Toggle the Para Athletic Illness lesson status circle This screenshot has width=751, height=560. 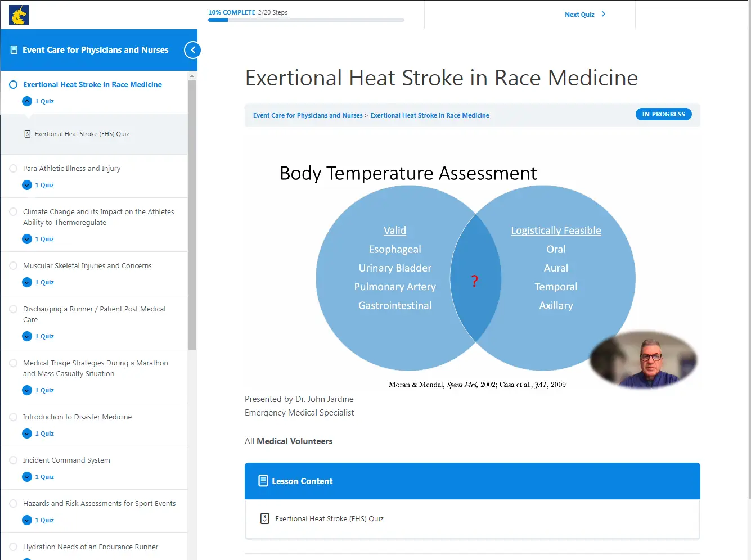[14, 168]
